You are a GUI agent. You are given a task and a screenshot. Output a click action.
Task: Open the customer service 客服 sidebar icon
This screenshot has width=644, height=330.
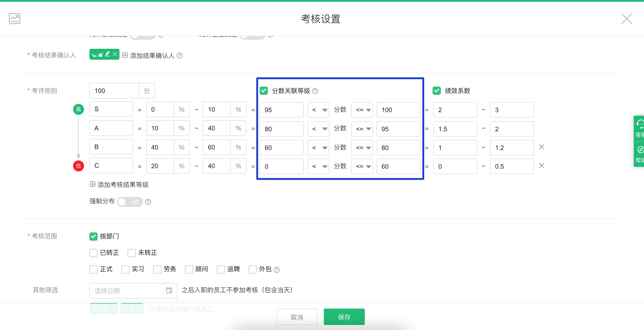(x=639, y=129)
